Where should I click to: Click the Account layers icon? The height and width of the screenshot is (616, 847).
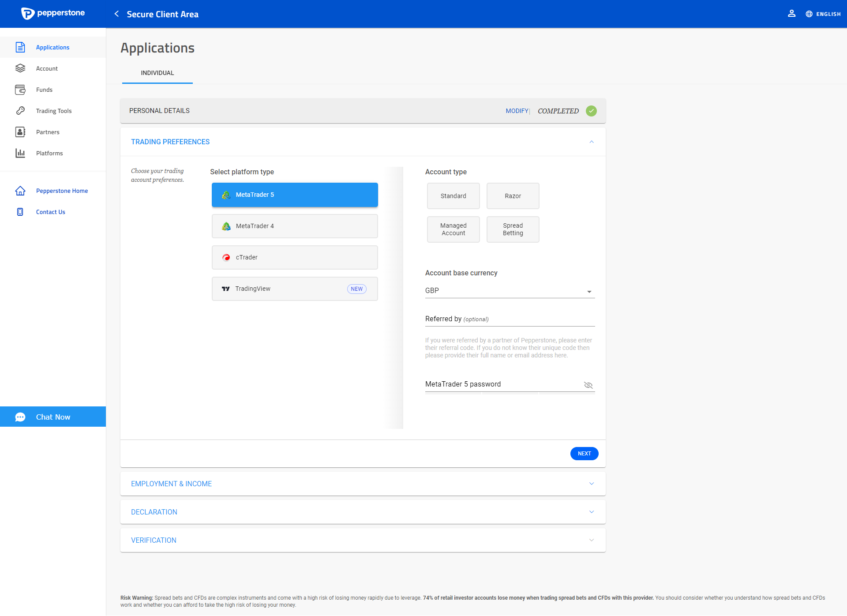click(x=20, y=68)
